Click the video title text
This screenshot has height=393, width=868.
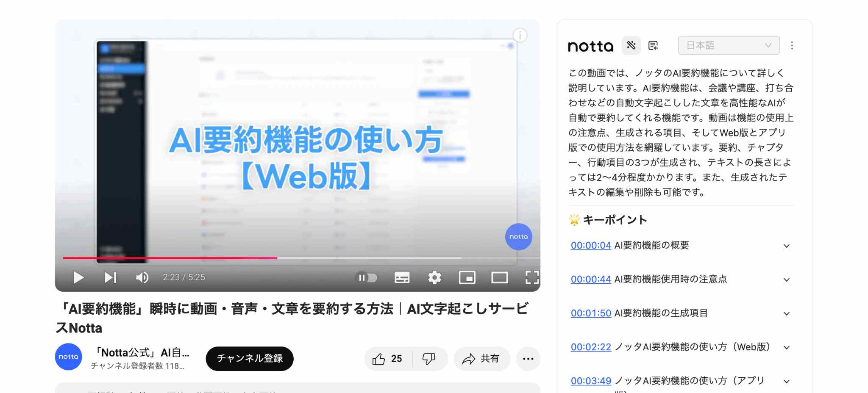click(x=292, y=318)
